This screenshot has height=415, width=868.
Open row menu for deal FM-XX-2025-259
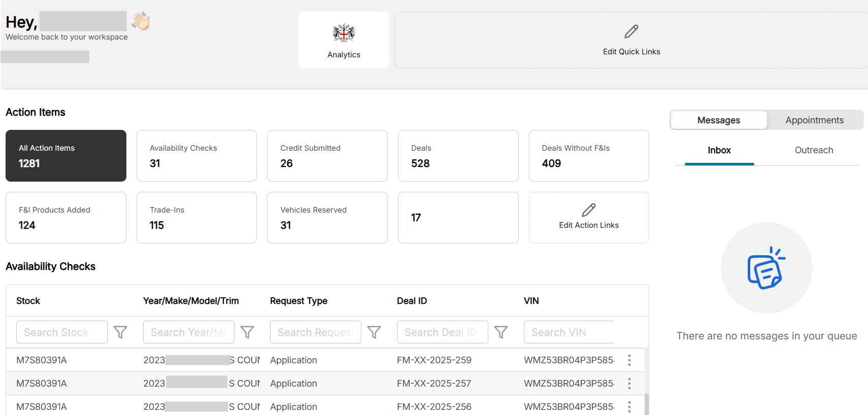click(629, 360)
